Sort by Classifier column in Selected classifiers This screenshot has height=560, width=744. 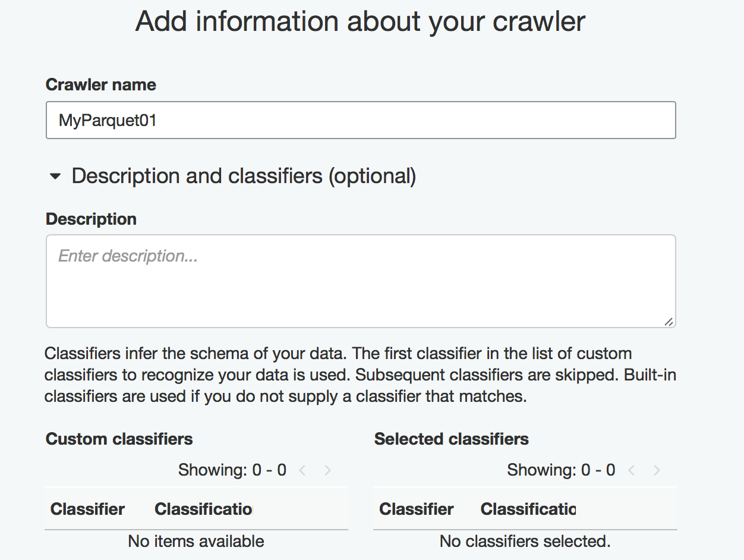click(416, 509)
